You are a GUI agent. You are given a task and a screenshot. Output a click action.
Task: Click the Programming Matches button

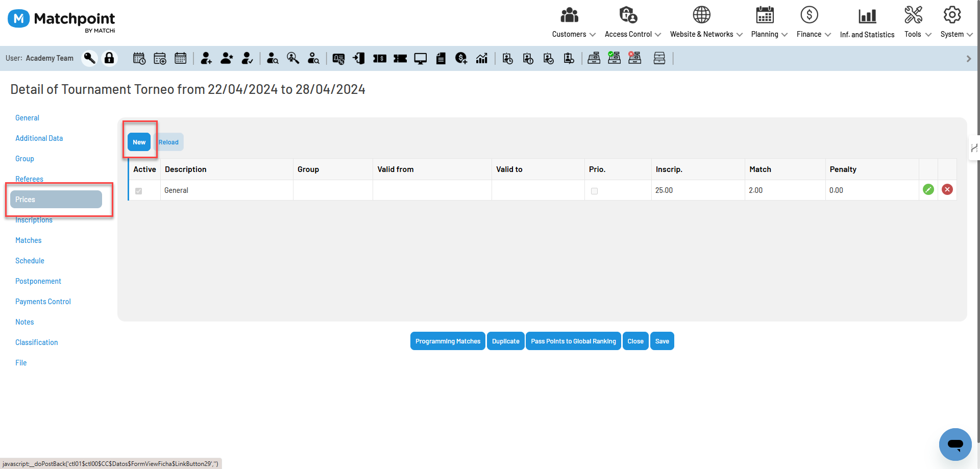click(448, 341)
